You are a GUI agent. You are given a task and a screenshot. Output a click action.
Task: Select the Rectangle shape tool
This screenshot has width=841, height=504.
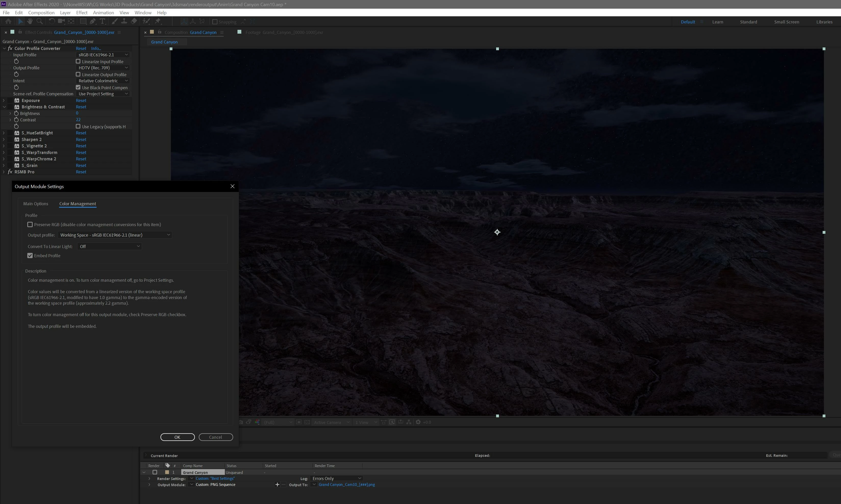coord(83,21)
